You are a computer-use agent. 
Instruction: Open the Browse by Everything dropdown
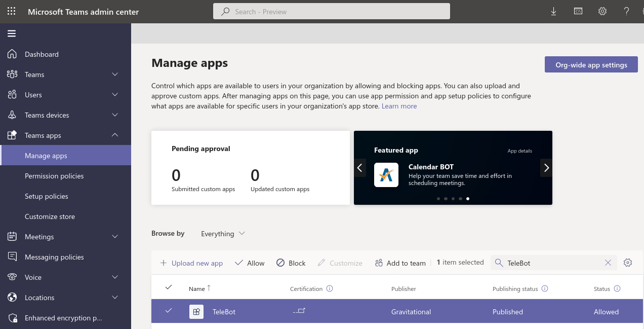[x=223, y=233]
